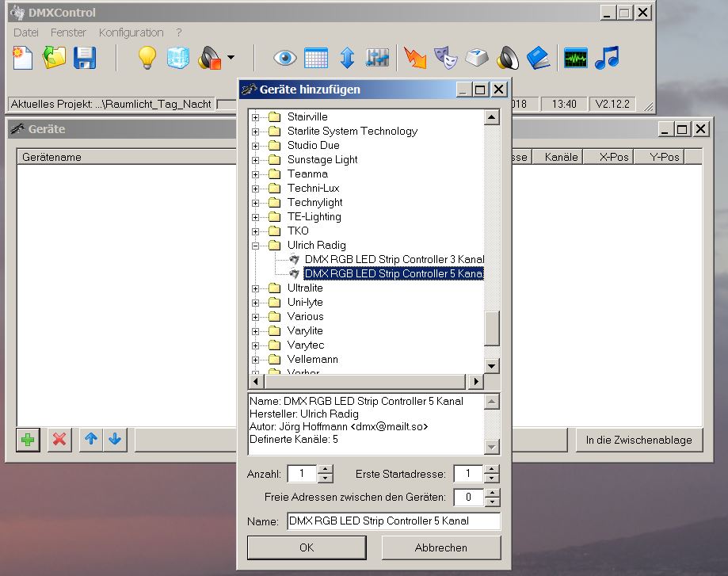Click the red X delete device button
Image resolution: width=728 pixels, height=576 pixels.
tap(58, 440)
